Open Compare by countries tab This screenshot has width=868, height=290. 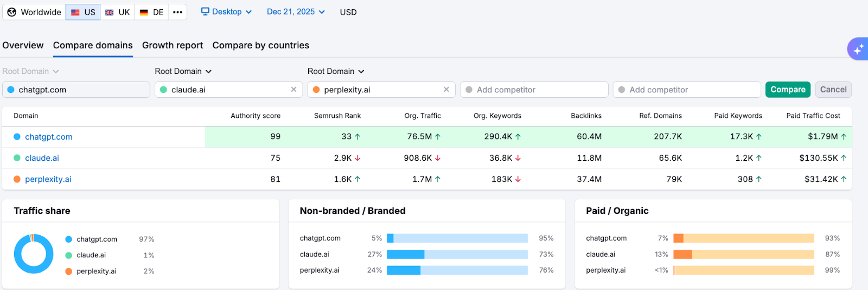pyautogui.click(x=261, y=46)
